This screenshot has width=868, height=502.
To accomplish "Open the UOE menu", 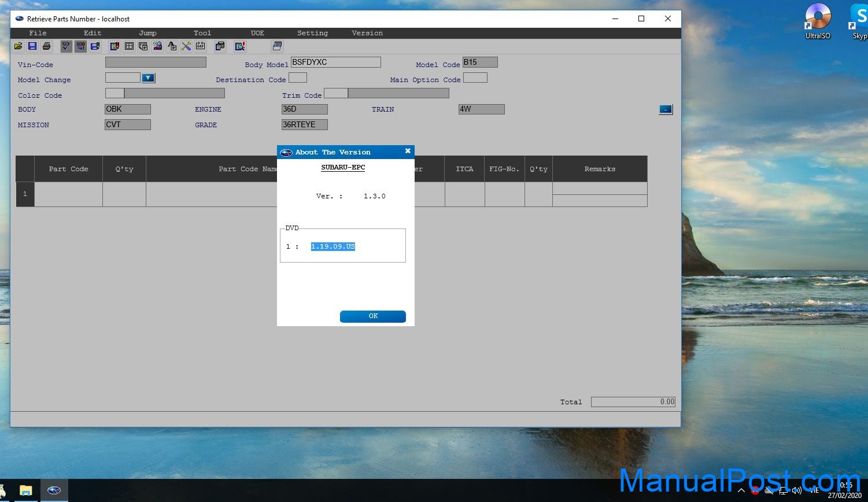I will pyautogui.click(x=257, y=33).
